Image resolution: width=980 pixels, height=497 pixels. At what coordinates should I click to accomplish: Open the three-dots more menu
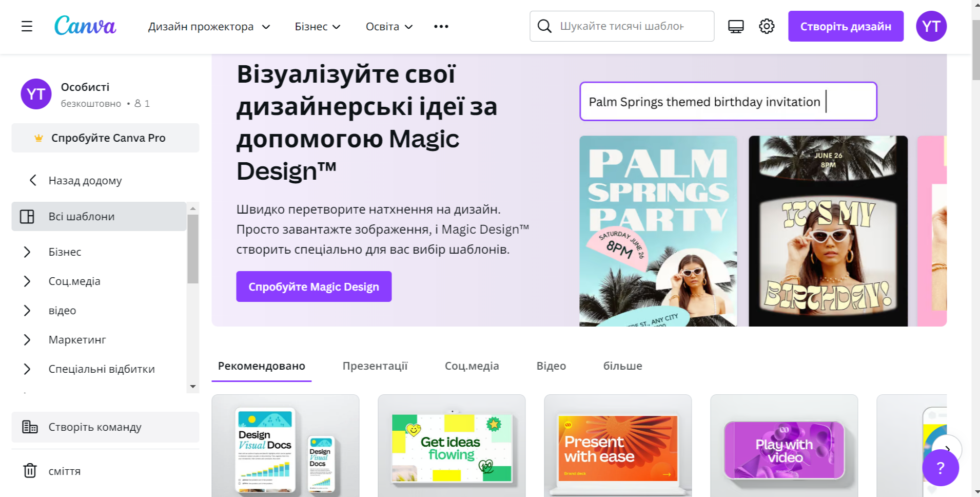click(x=441, y=26)
